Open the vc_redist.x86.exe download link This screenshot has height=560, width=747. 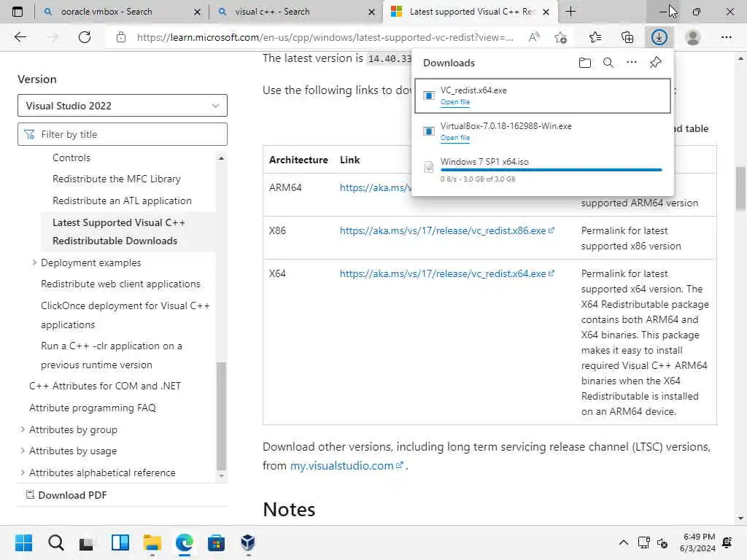click(447, 231)
